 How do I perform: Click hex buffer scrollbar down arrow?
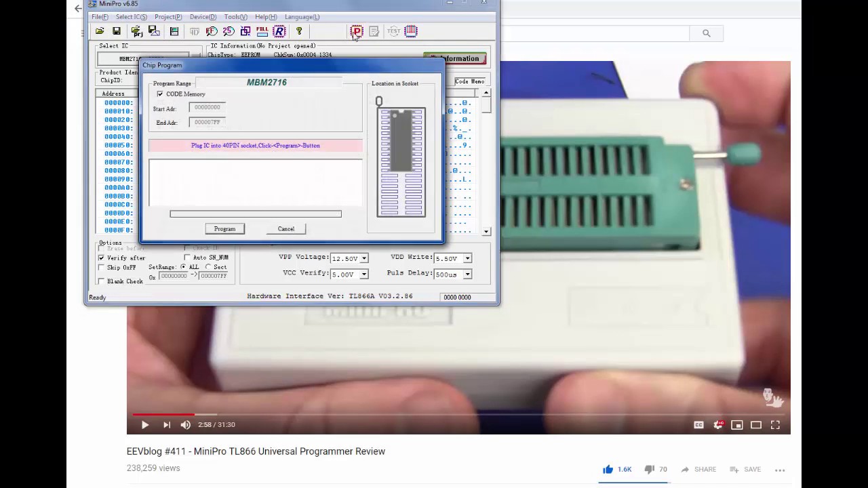pyautogui.click(x=486, y=232)
